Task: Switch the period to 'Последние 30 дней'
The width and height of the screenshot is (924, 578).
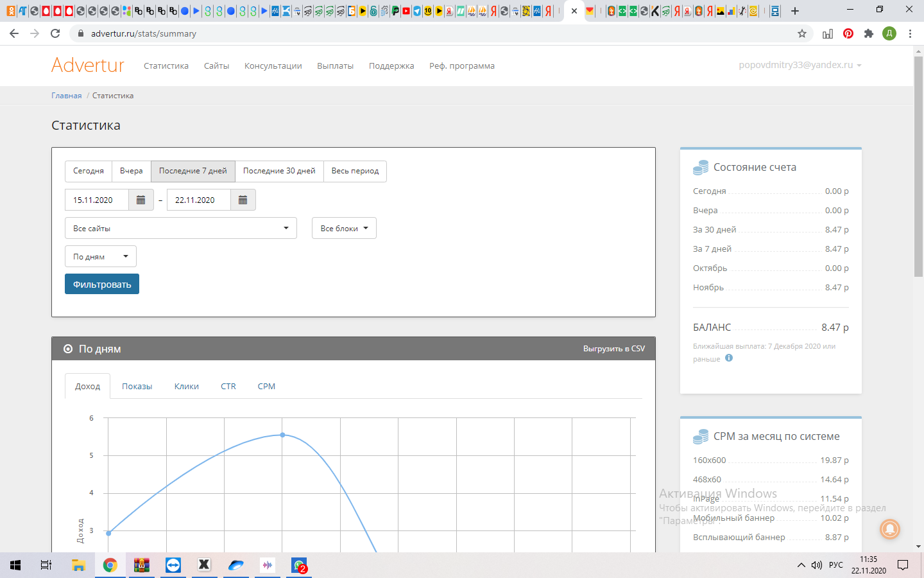Action: pyautogui.click(x=279, y=171)
